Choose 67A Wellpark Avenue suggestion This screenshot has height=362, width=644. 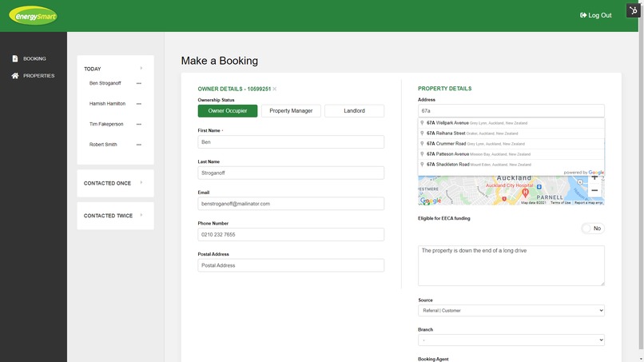[x=511, y=123]
